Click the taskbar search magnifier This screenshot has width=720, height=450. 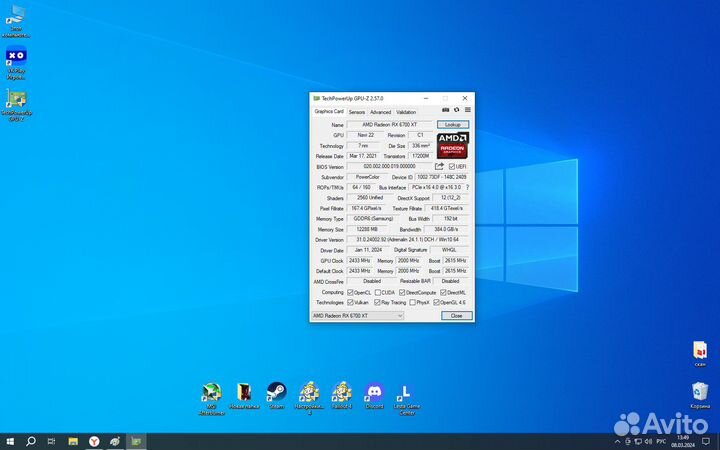pyautogui.click(x=31, y=442)
